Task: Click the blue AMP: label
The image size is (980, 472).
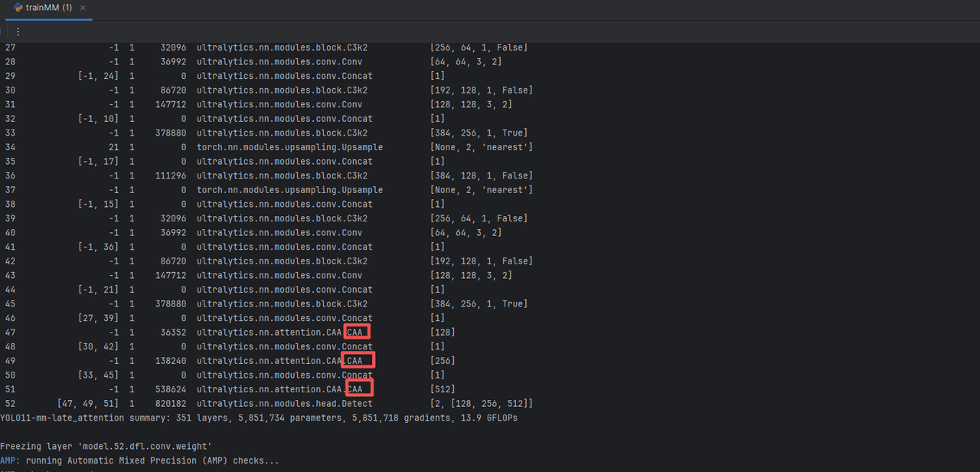Action: pyautogui.click(x=10, y=461)
